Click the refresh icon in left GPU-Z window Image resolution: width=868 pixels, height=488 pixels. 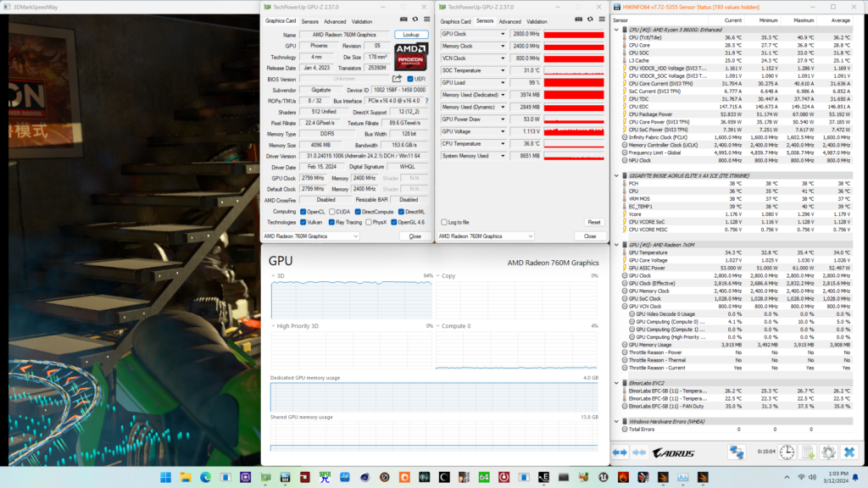coord(415,19)
